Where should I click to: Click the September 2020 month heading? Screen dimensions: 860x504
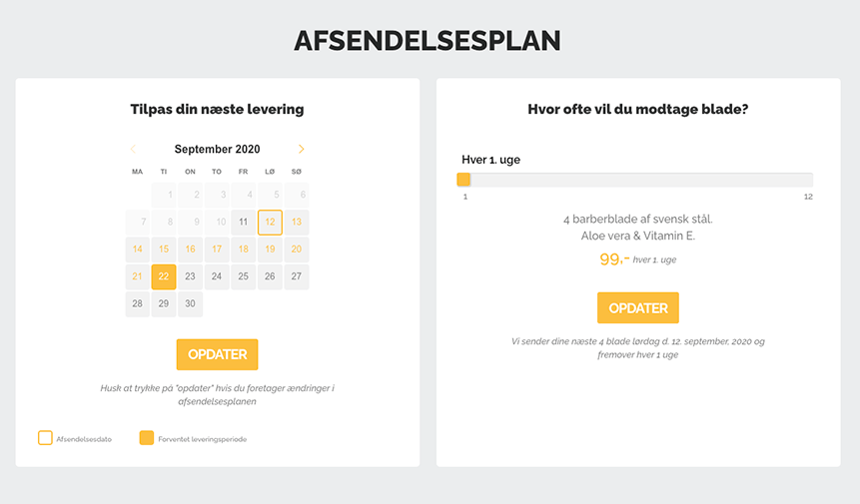tap(217, 149)
